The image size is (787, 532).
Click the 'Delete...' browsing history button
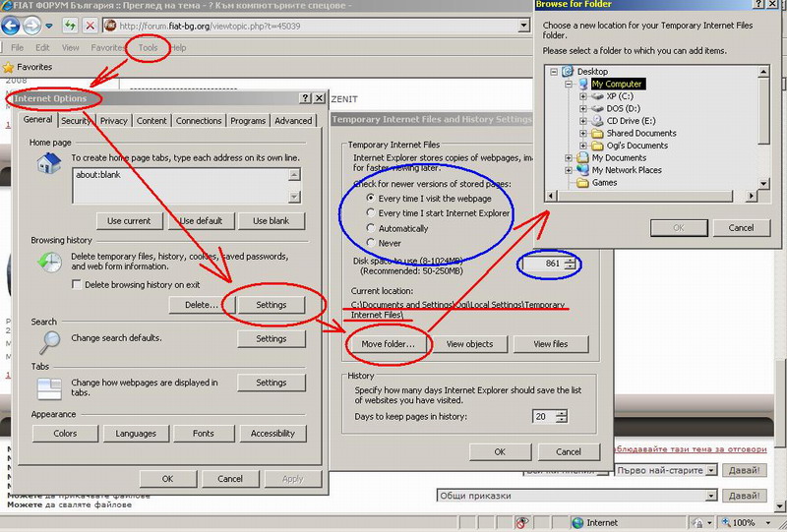coord(202,305)
